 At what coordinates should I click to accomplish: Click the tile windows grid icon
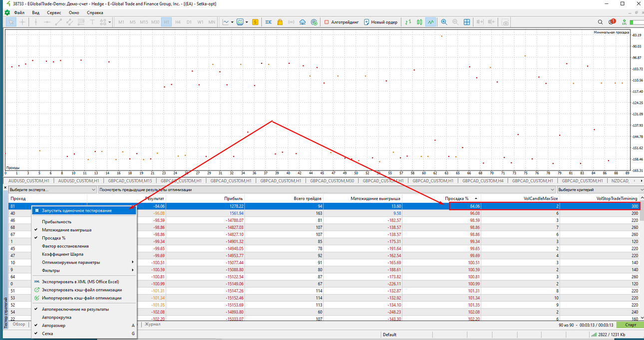click(467, 22)
